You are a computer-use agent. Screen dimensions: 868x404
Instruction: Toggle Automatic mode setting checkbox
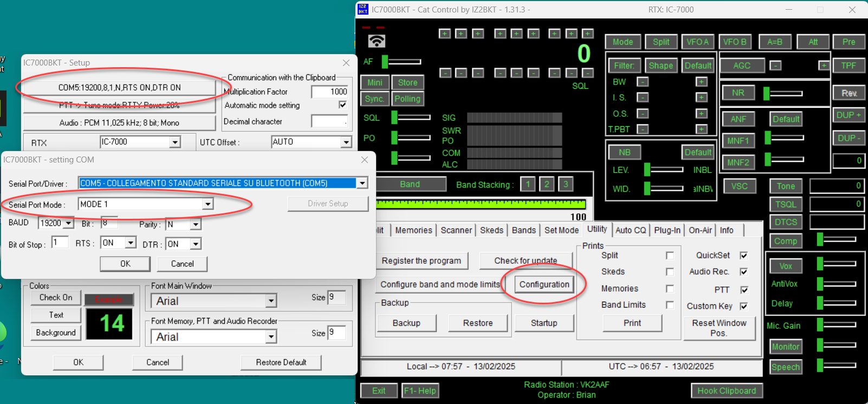342,105
